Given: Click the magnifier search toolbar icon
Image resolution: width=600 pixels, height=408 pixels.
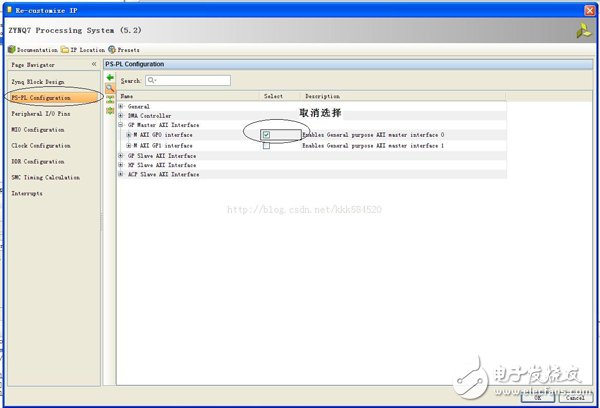Looking at the screenshot, I should (110, 88).
